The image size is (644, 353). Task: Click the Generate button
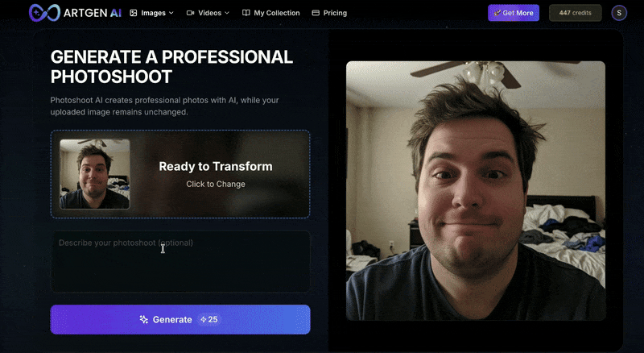(x=180, y=319)
